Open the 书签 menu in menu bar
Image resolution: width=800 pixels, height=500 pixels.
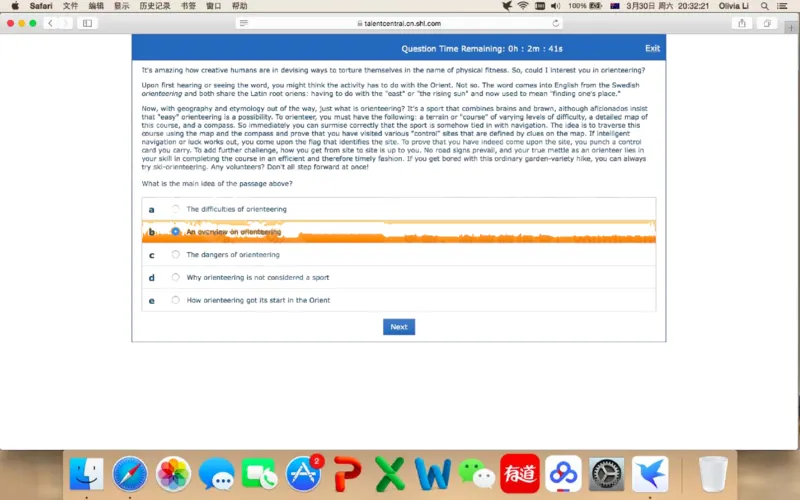(x=188, y=6)
